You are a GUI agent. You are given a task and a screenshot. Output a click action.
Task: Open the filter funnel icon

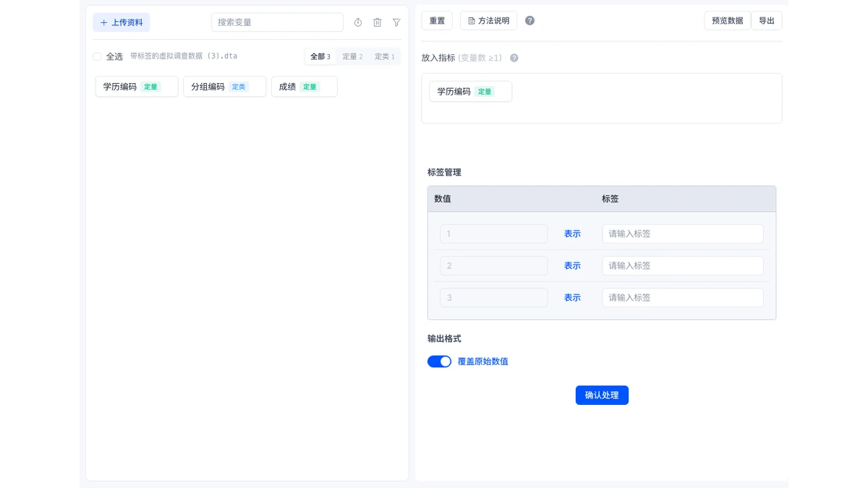tap(396, 22)
